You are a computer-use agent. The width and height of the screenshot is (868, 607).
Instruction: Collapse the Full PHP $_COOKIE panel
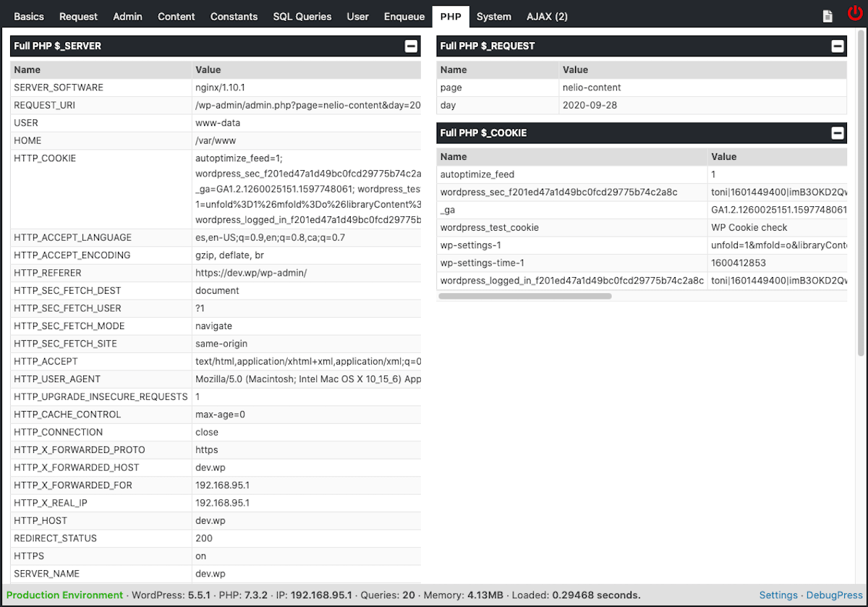(x=838, y=132)
